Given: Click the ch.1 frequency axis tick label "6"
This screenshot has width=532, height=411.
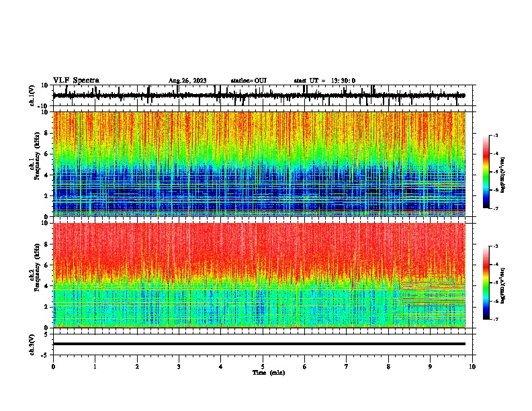Looking at the screenshot, I should tap(47, 154).
